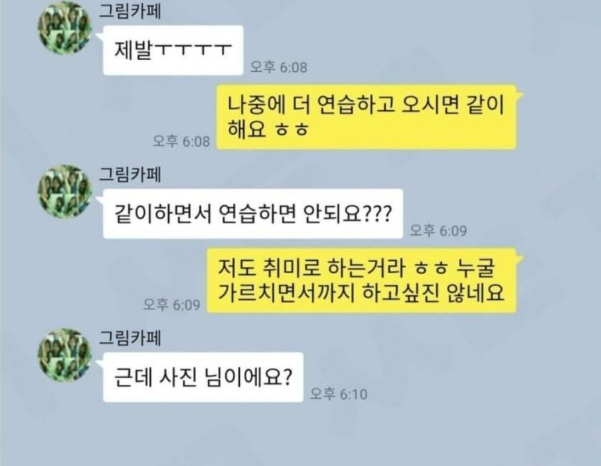Select the 같이하면서 연습하면 안되요??? bubble

[253, 214]
